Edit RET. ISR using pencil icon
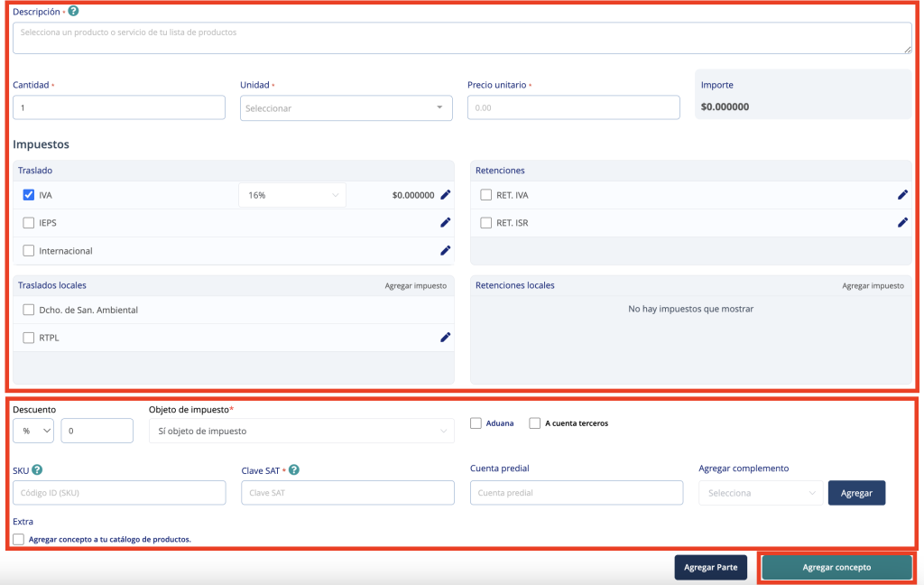 coord(902,223)
